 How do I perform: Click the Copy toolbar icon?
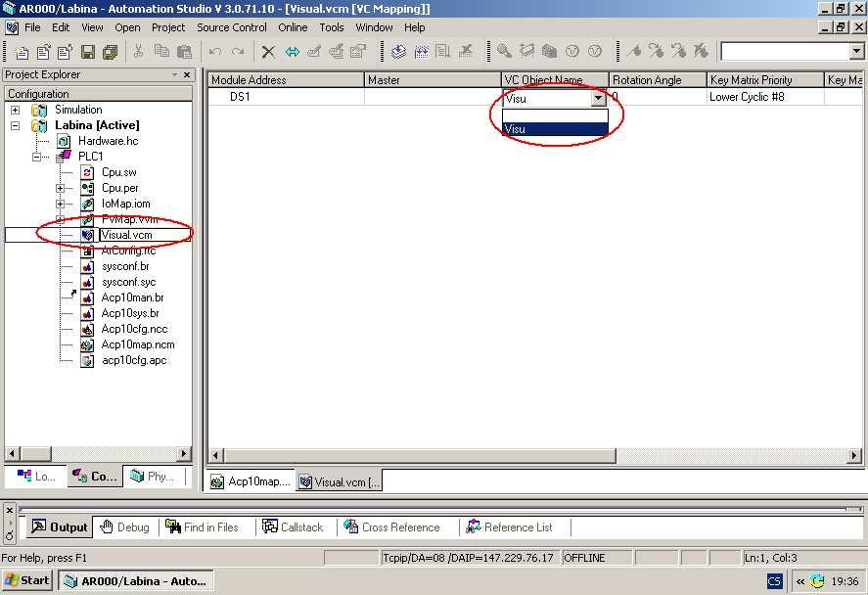(x=161, y=52)
